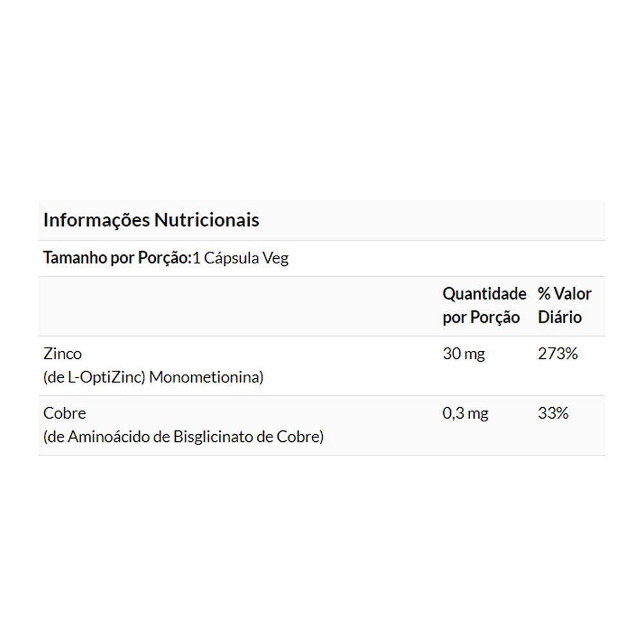
Task: Click the Quantidade por Porção column header
Action: click(x=484, y=306)
